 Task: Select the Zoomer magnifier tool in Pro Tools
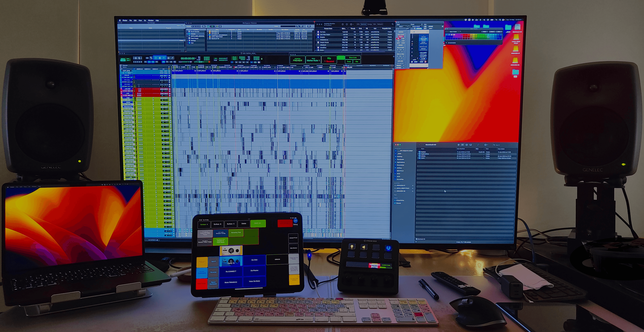[x=151, y=58]
